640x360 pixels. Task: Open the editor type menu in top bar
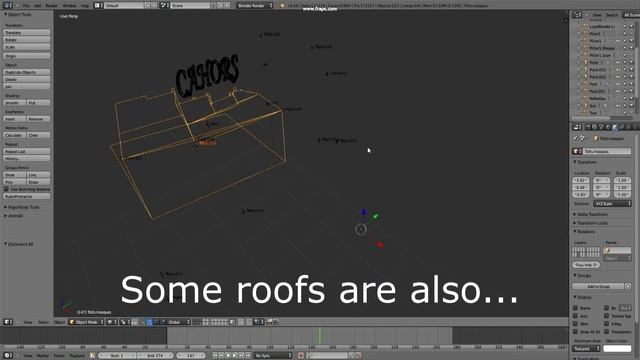(8, 5)
